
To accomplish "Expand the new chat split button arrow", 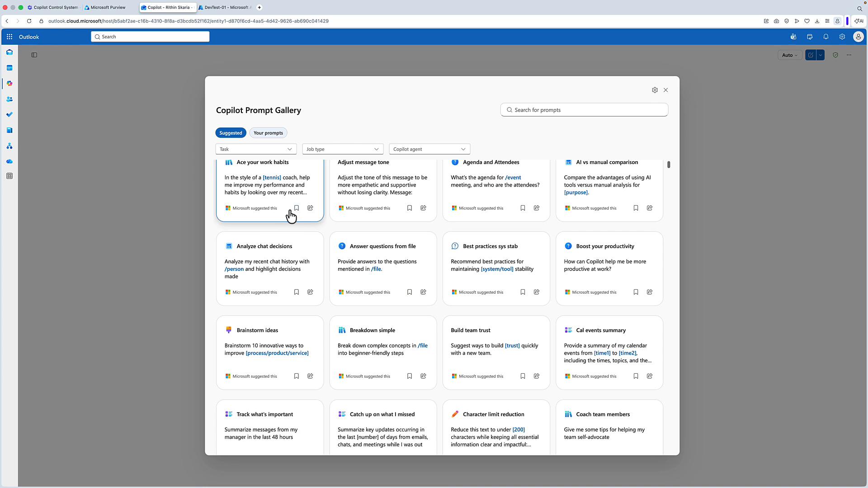I will click(x=820, y=55).
